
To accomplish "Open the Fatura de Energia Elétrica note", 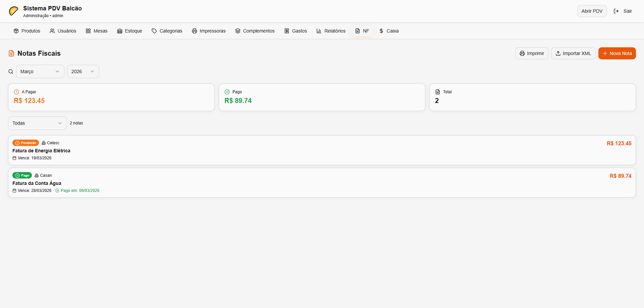I will point(41,151).
